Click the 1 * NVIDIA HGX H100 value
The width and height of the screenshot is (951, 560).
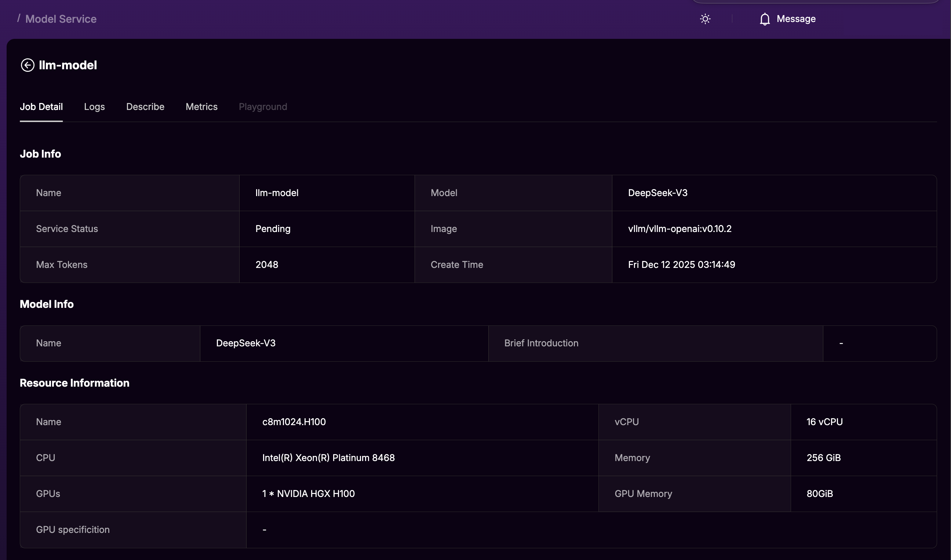(x=308, y=494)
